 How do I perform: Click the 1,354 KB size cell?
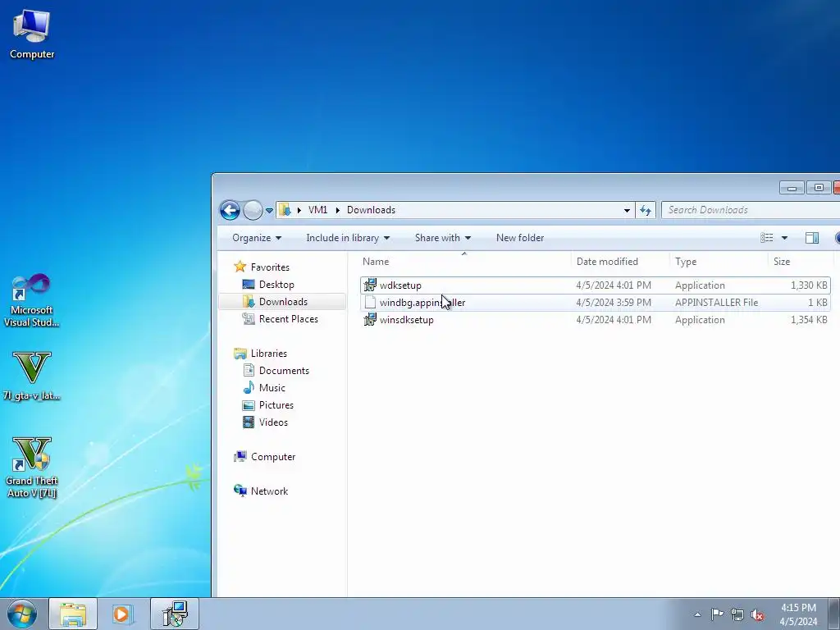click(809, 320)
